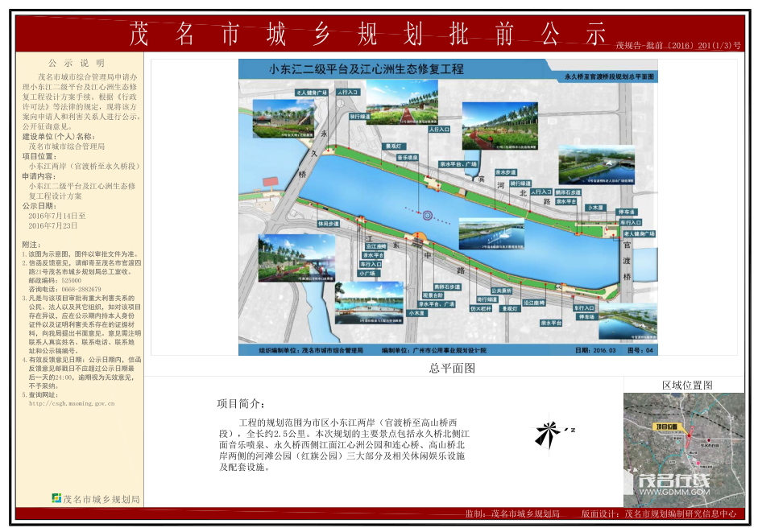Click the footer text 监制:茂名市城乡规划局
This screenshot has height=532, width=758.
(x=512, y=513)
